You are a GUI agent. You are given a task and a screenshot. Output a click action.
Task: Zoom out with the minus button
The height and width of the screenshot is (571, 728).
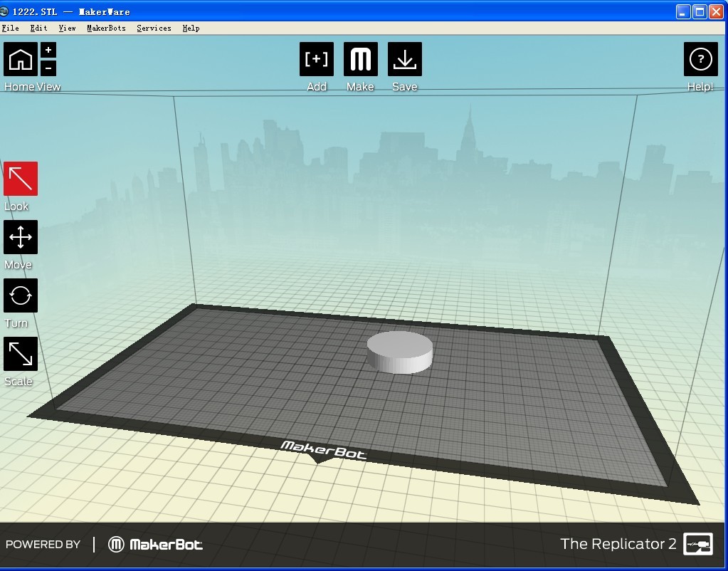coord(48,68)
